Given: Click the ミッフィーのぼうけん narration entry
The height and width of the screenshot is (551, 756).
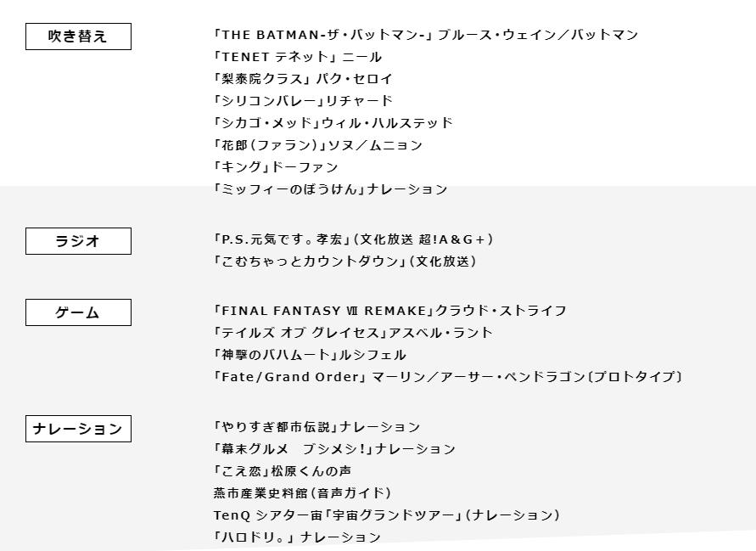Looking at the screenshot, I should click(x=330, y=189).
